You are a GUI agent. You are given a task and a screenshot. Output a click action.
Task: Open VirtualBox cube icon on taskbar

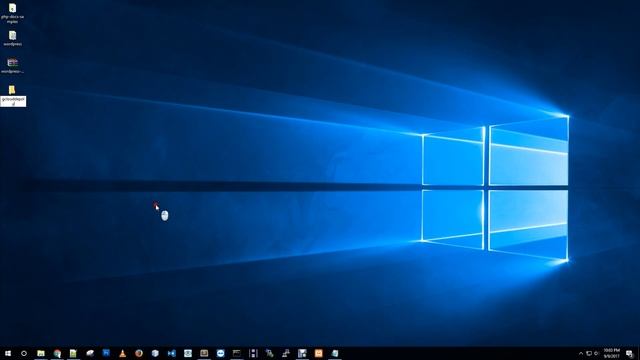tap(155, 353)
